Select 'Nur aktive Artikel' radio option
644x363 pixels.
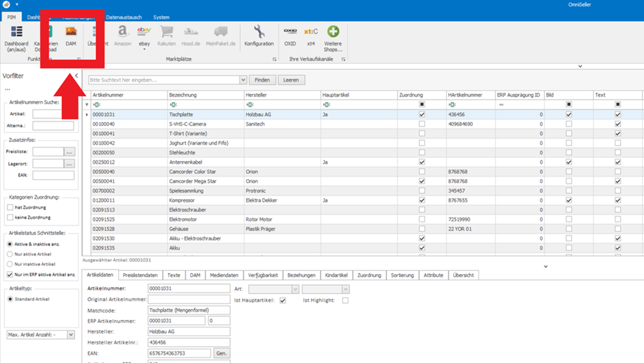[x=10, y=254]
